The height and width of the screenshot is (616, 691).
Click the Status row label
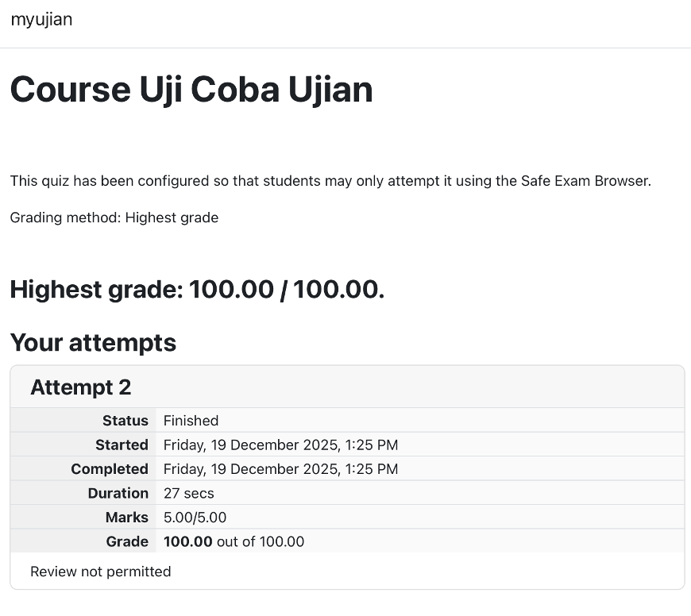click(125, 421)
